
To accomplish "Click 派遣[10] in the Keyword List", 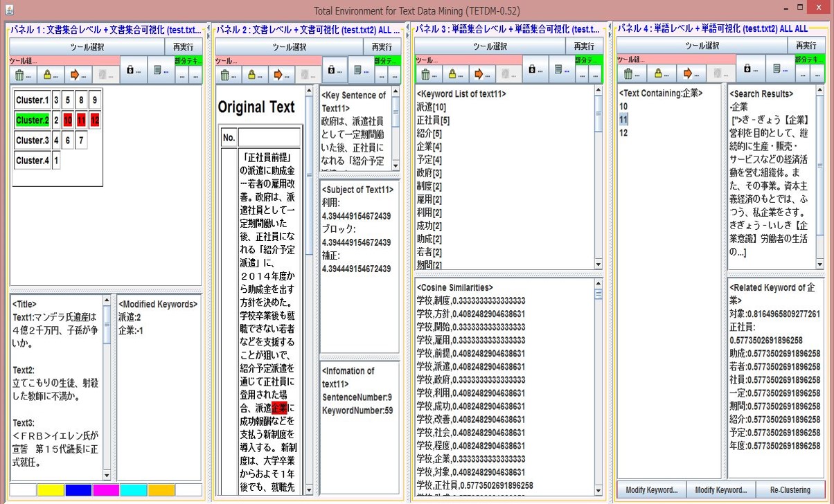I will [x=432, y=107].
